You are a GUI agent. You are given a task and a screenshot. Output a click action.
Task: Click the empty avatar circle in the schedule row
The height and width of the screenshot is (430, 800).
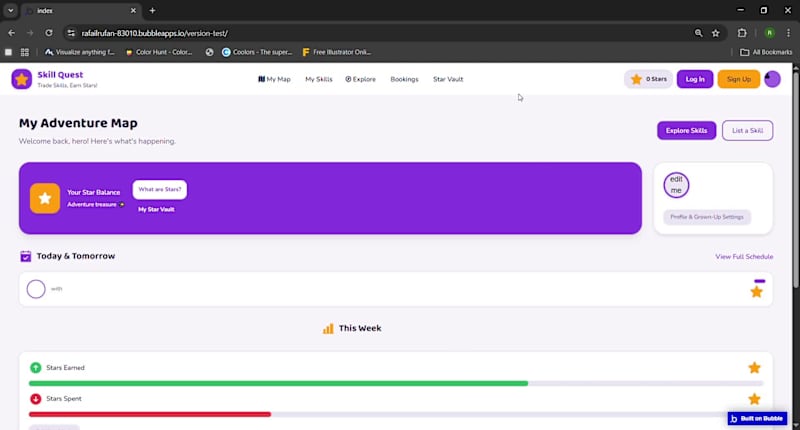point(36,289)
